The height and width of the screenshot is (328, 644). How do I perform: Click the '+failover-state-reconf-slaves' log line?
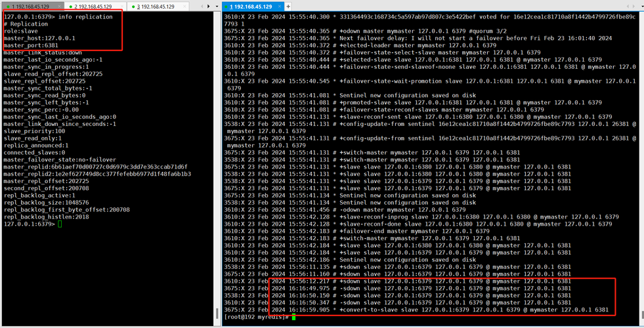click(x=384, y=110)
